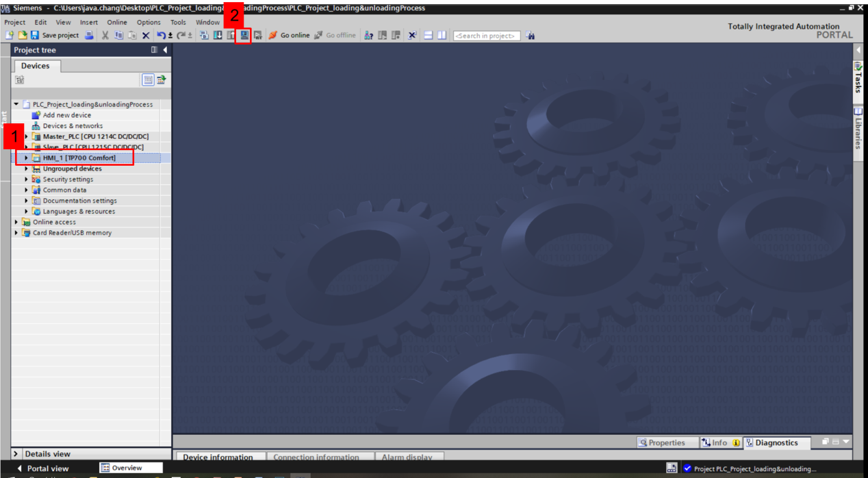Cut selection with the scissors icon
The width and height of the screenshot is (868, 478).
coord(105,35)
